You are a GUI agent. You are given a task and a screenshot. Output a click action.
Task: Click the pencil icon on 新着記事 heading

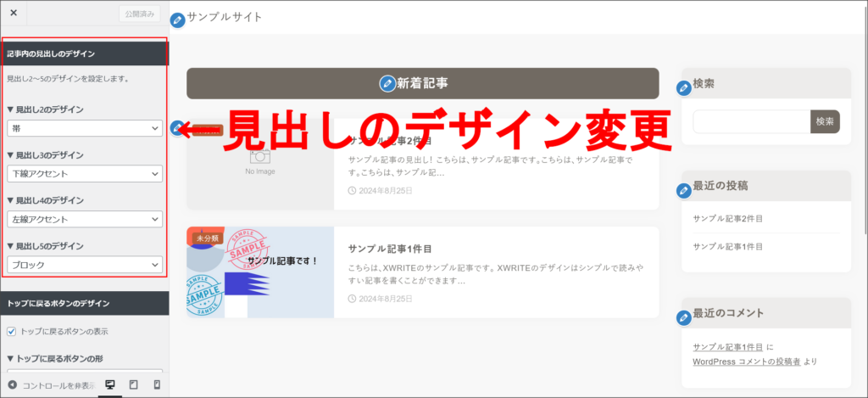coord(387,84)
